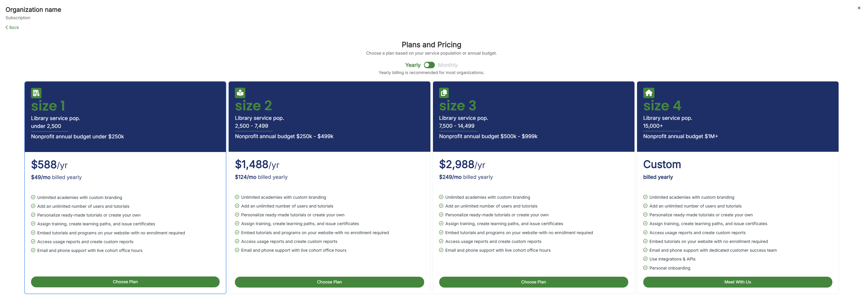Choose Plan for size 2 at $1,488/yr
The height and width of the screenshot is (304, 868).
click(x=329, y=282)
